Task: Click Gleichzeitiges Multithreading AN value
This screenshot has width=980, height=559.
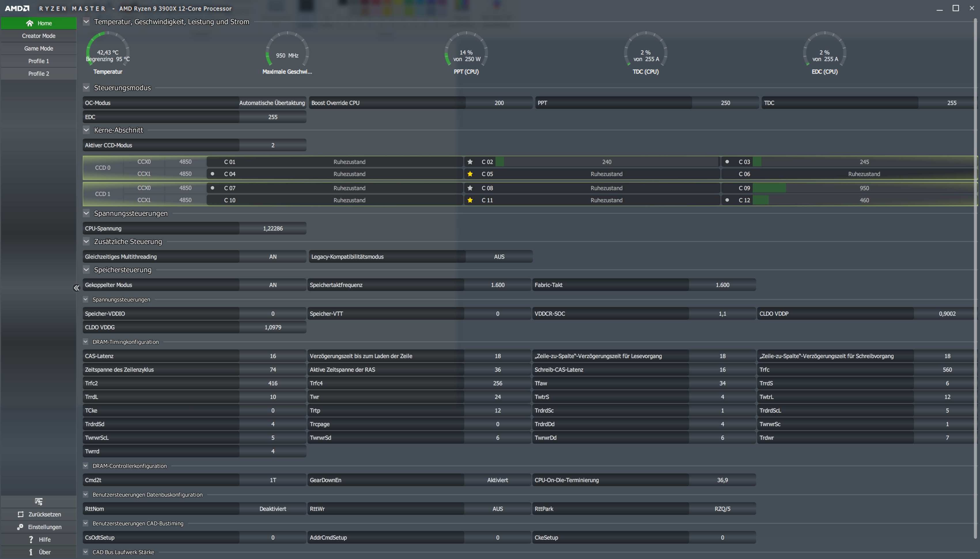Action: (273, 257)
